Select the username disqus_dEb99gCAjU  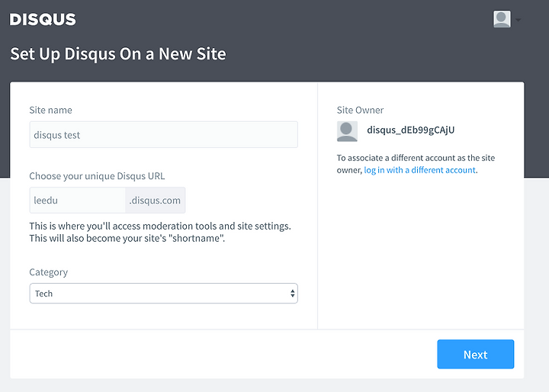411,130
